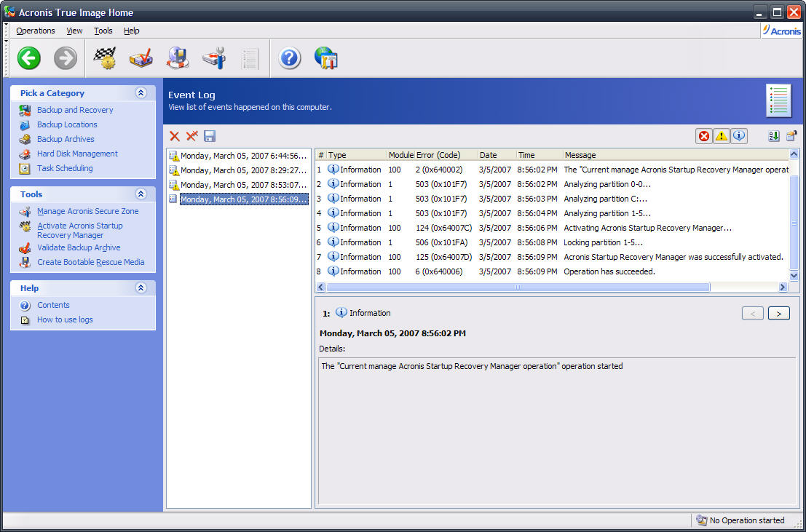Collapse the Help sidebar panel
This screenshot has height=532, width=806.
click(141, 288)
